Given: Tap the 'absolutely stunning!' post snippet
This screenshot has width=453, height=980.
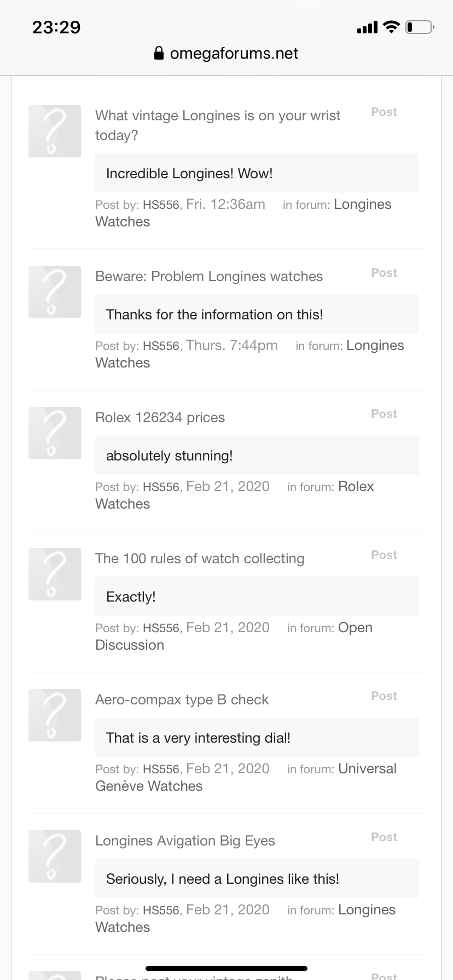Looking at the screenshot, I should pos(169,456).
